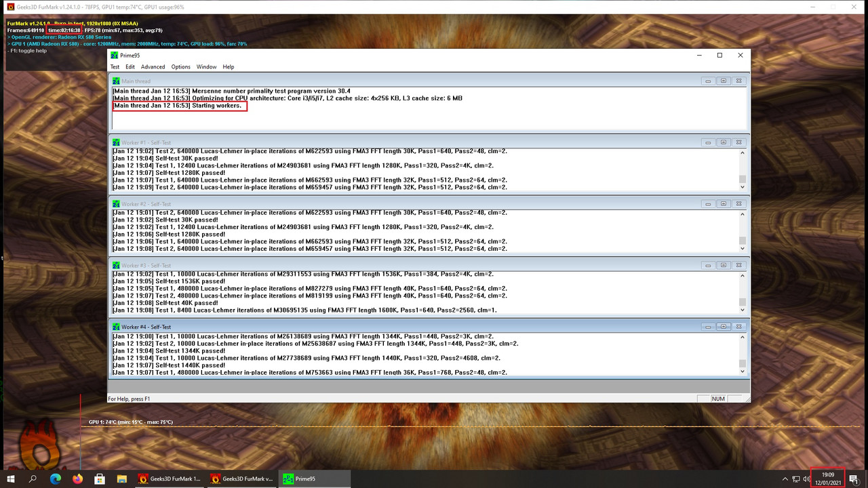Minimize the Main thread child window
868x488 pixels.
[x=708, y=81]
